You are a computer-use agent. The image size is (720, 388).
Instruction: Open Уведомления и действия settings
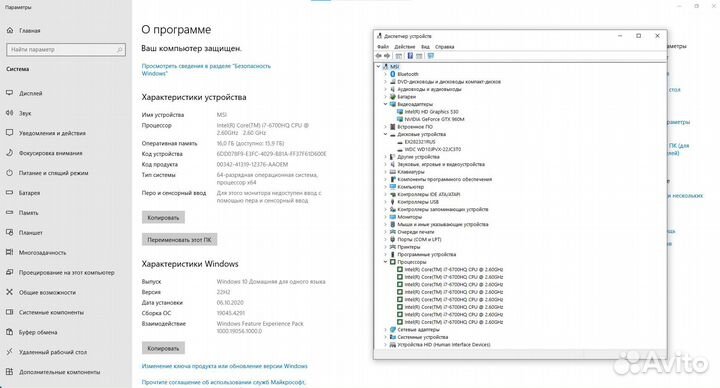(x=52, y=133)
